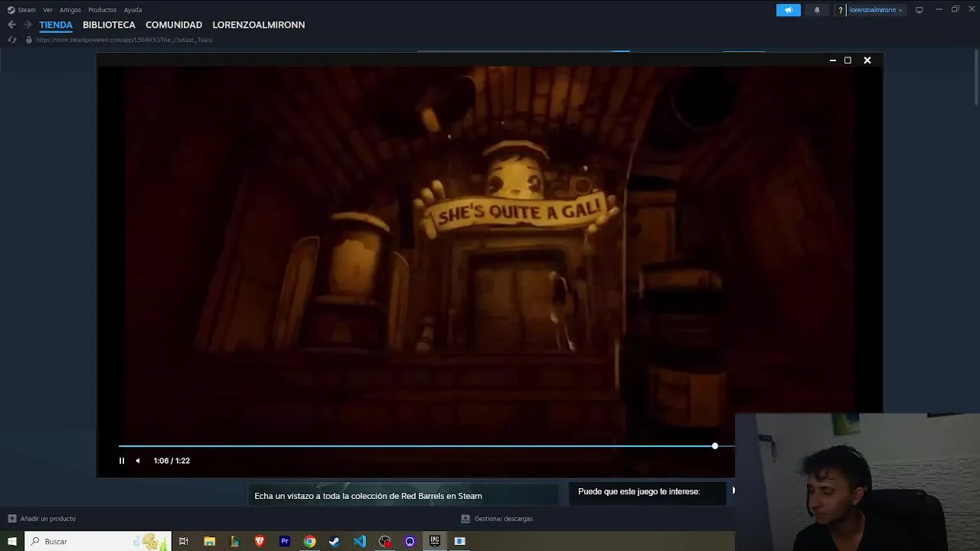The width and height of the screenshot is (980, 551).
Task: Close the video player popup
Action: click(x=867, y=60)
